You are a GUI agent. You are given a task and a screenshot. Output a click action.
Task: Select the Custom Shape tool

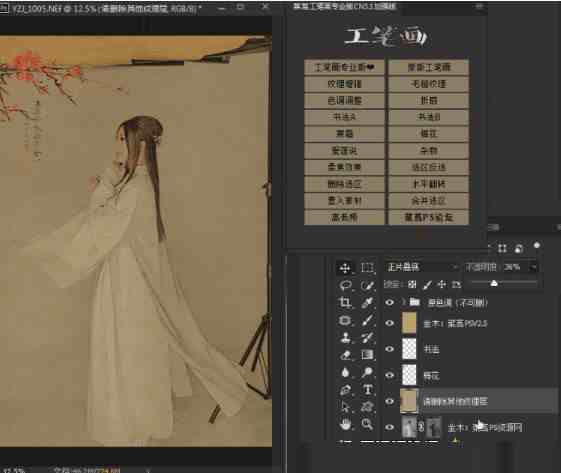click(367, 407)
